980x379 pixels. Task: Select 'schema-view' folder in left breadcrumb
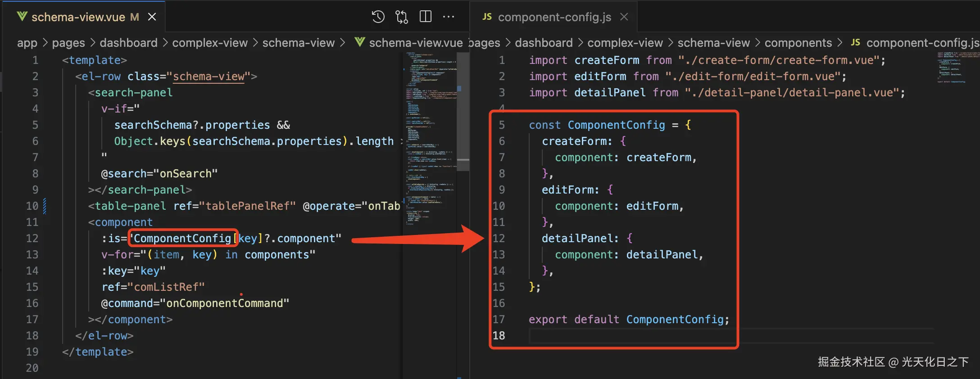click(299, 43)
